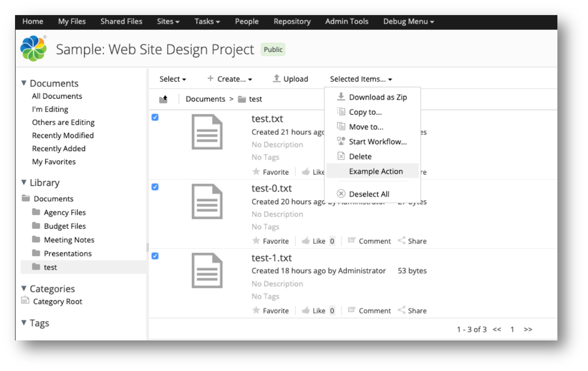Collapse the Documents section triangle
The width and height of the screenshot is (588, 371).
click(24, 83)
